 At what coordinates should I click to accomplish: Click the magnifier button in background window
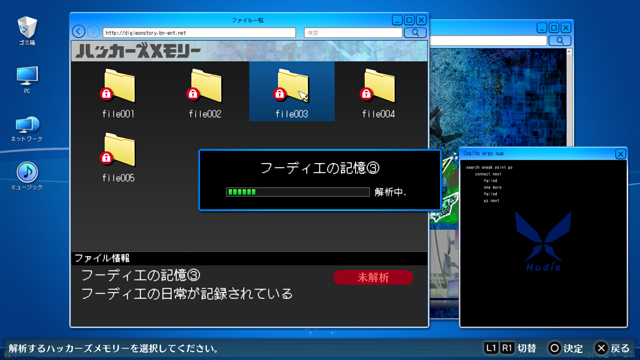(560, 40)
